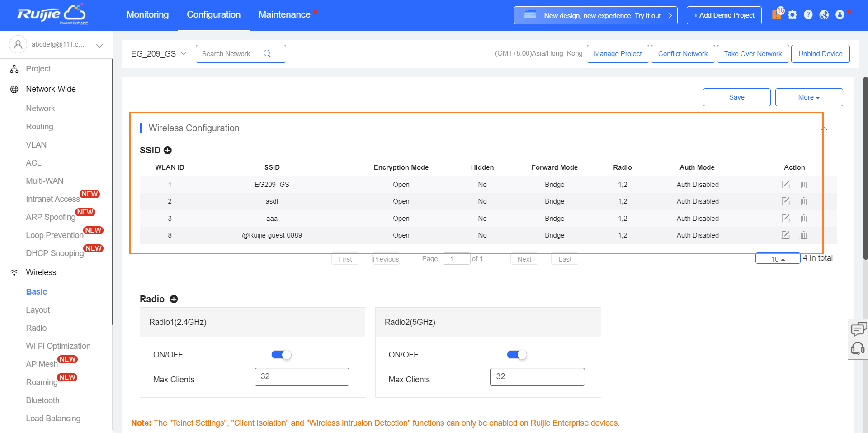
Task: Click the Next page button
Action: pos(524,259)
